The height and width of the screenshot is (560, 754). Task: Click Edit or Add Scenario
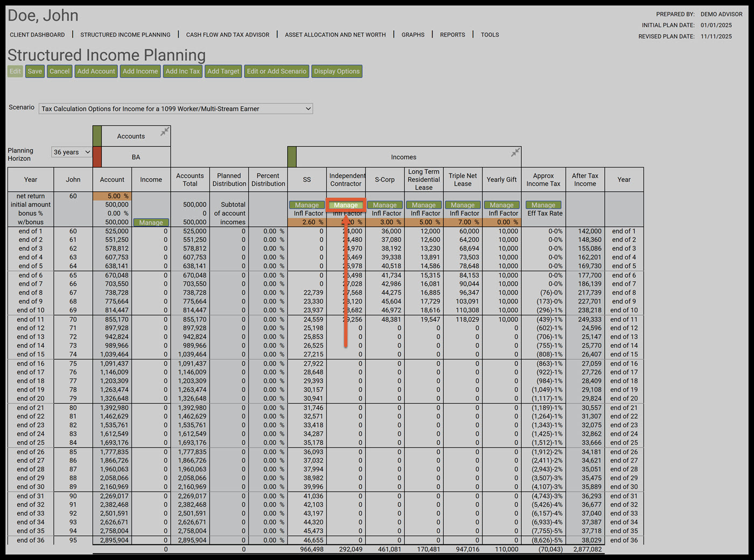point(276,71)
